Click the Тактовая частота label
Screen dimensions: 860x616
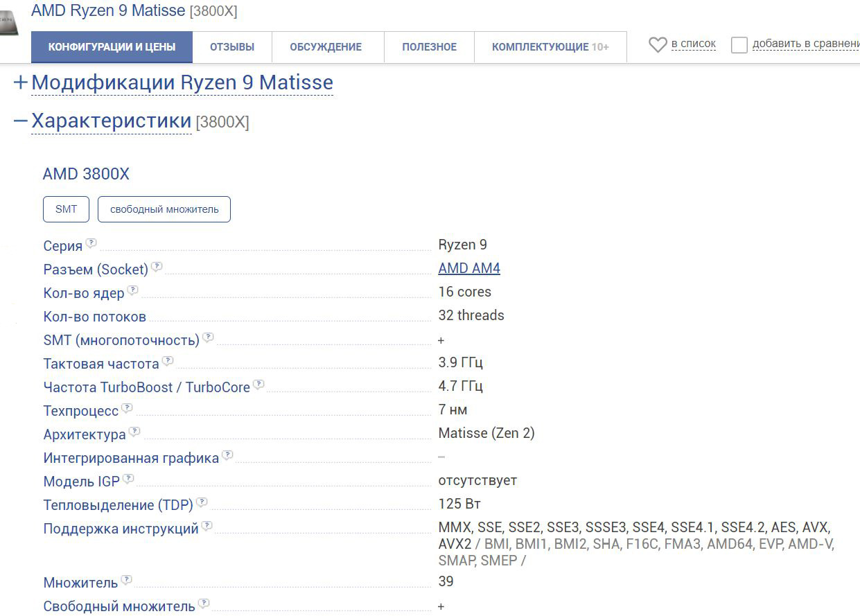(x=101, y=364)
